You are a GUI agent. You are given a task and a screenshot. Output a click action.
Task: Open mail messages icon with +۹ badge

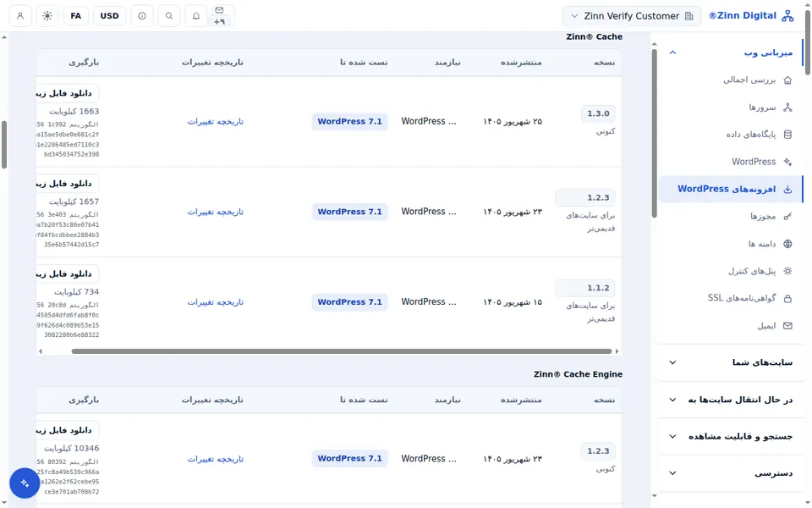pyautogui.click(x=220, y=15)
